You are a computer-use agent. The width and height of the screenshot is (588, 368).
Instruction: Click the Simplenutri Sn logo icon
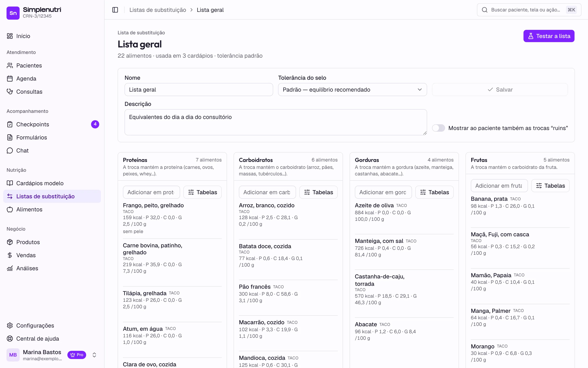13,13
